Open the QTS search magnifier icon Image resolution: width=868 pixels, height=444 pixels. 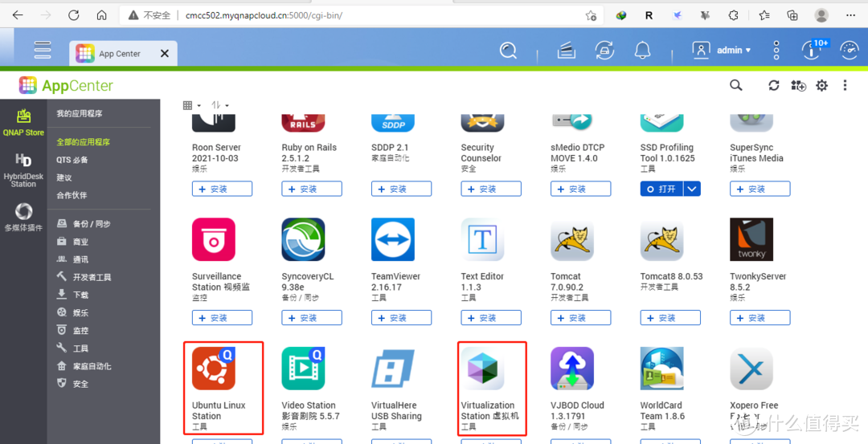(508, 51)
